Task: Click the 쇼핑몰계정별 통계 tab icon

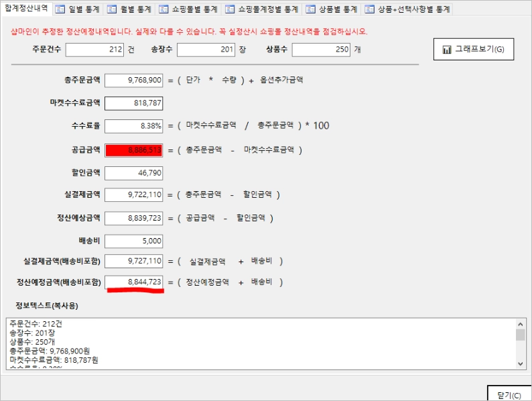Action: [x=230, y=9]
